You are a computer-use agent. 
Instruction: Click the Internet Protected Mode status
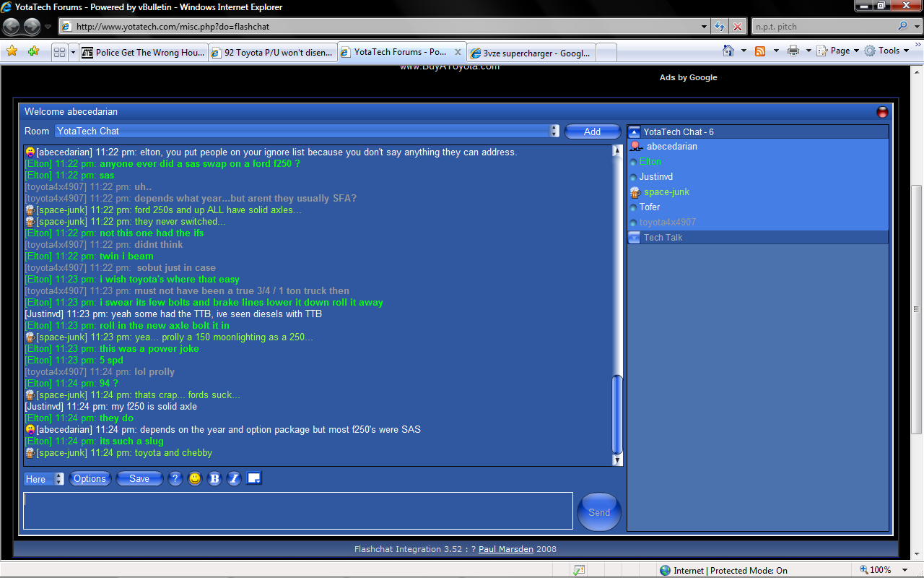(x=723, y=570)
